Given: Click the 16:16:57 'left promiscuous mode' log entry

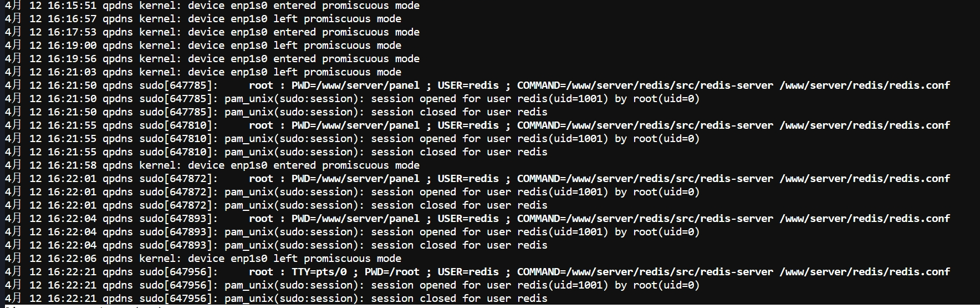Looking at the screenshot, I should (x=203, y=19).
